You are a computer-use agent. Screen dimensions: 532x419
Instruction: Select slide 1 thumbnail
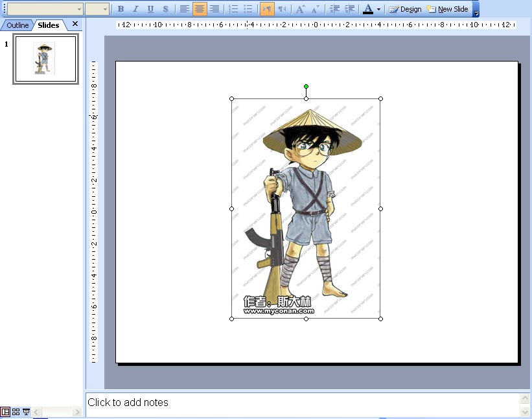click(x=46, y=59)
